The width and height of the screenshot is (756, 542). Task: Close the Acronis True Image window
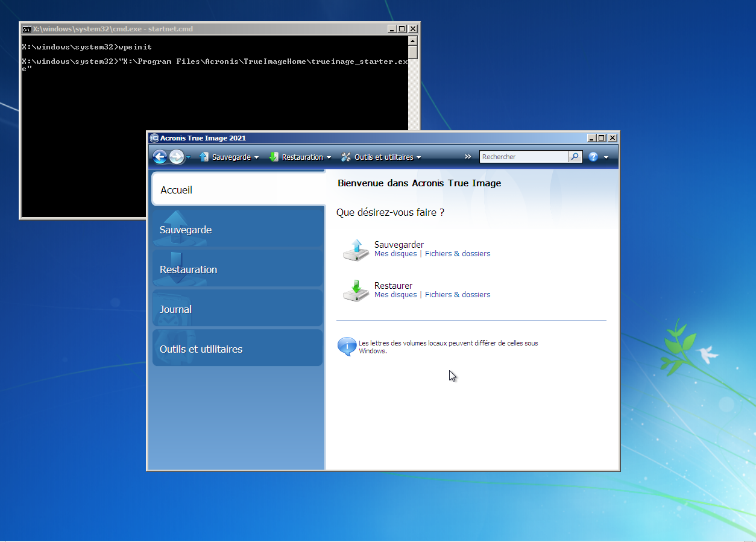click(613, 138)
